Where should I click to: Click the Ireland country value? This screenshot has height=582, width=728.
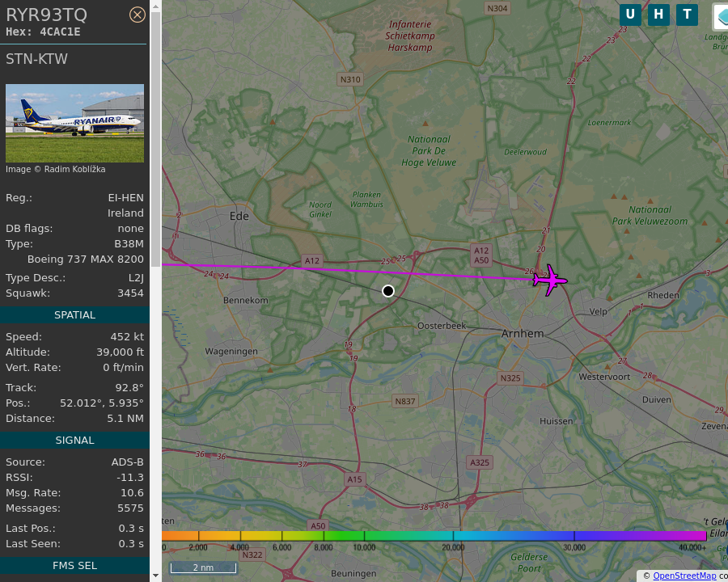point(125,213)
